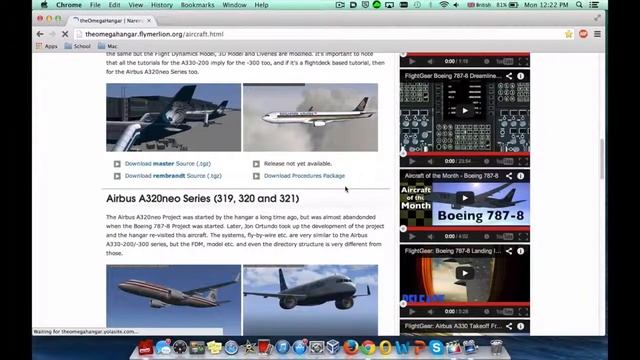Open settings gear on the 787-8 Landing video
640x360 pixels.
click(487, 311)
